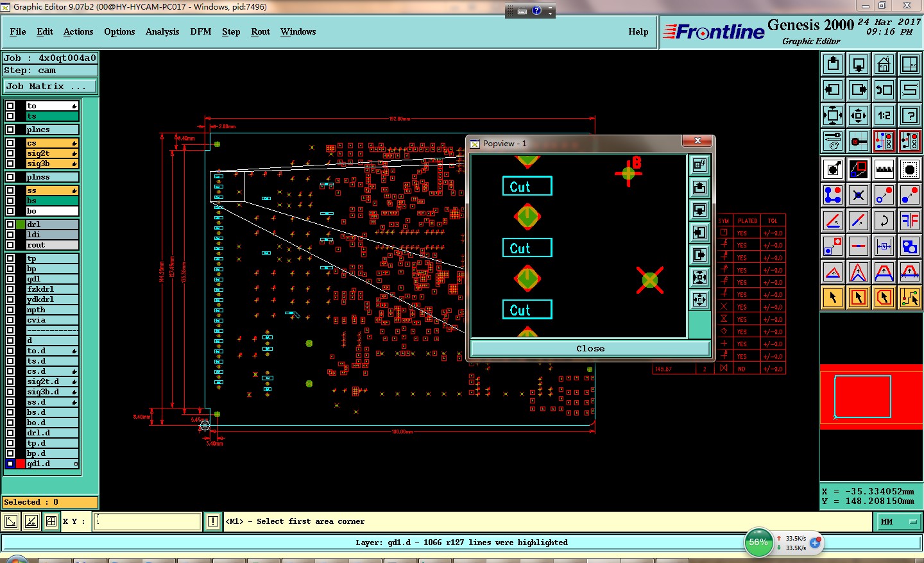Screen dimensions: 924x563
Task: Click the bottom zoom-out icon in Popview toolbar
Action: point(699,299)
